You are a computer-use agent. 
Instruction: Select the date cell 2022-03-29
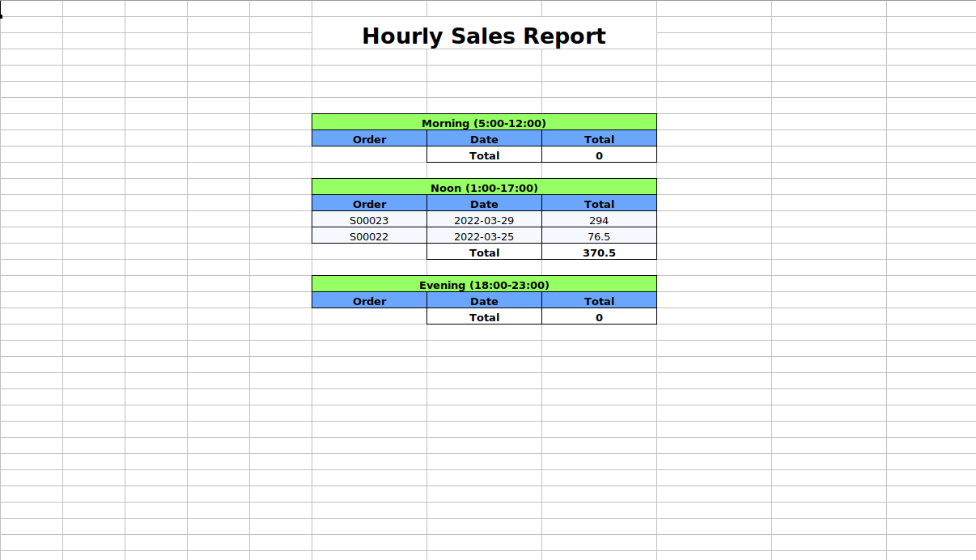point(484,220)
